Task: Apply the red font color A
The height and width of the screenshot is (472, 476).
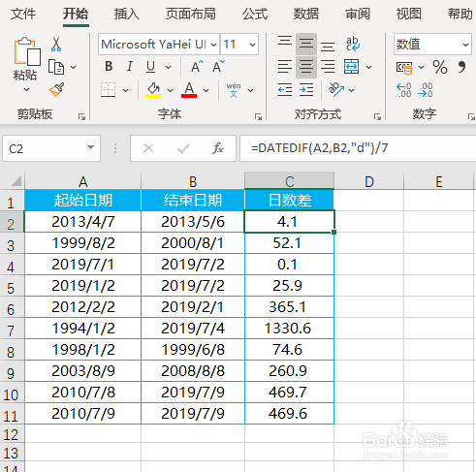Action: 189,90
